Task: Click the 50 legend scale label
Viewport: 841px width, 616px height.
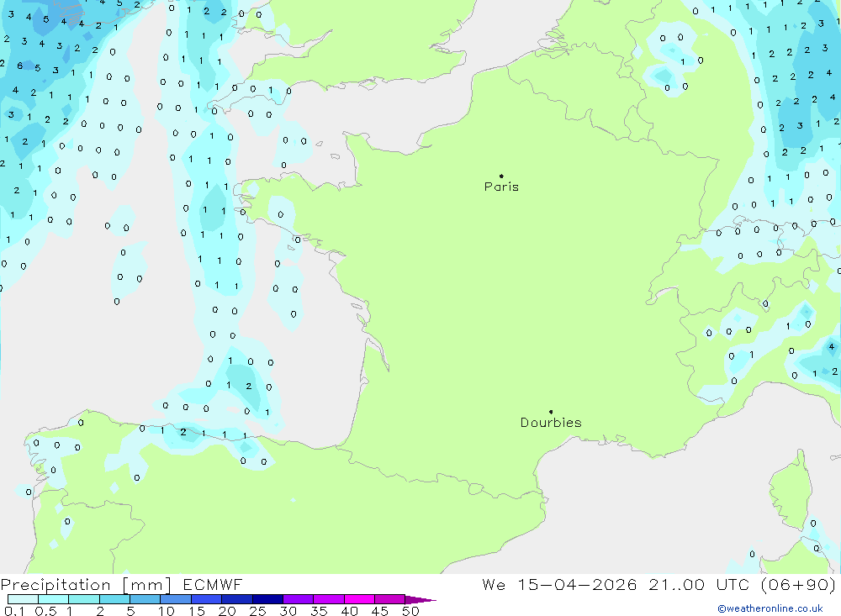Action: tap(411, 611)
